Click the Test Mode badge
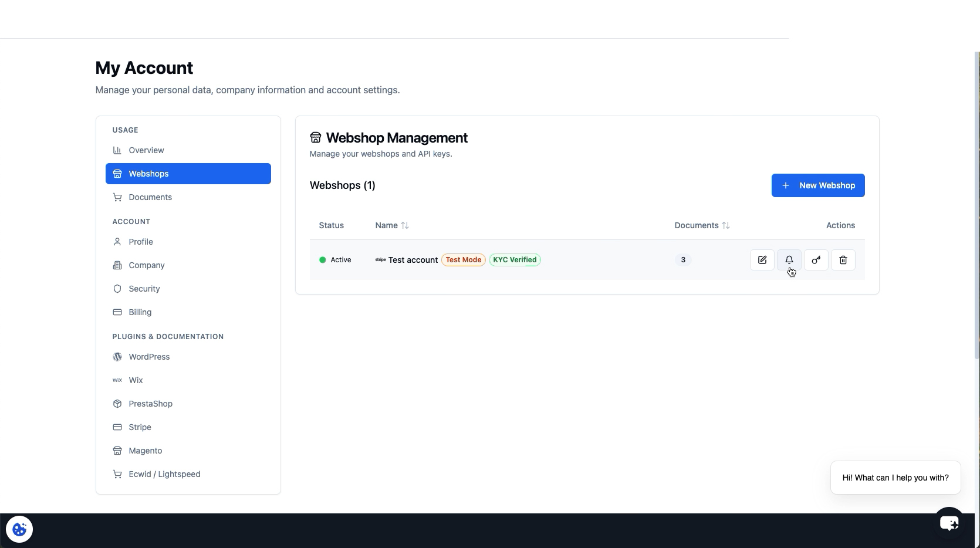 [463, 260]
